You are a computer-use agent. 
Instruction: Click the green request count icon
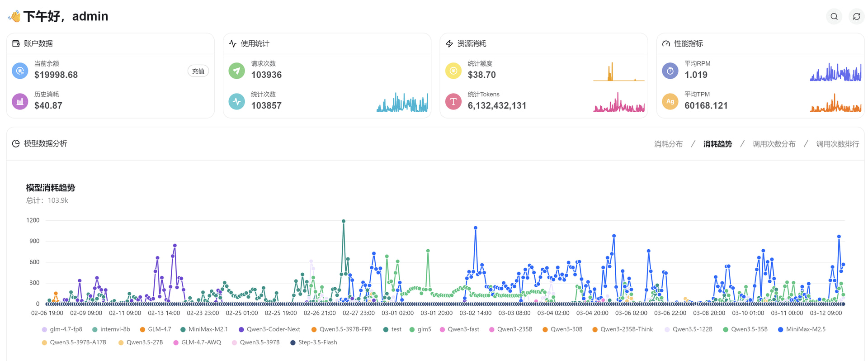(x=236, y=71)
